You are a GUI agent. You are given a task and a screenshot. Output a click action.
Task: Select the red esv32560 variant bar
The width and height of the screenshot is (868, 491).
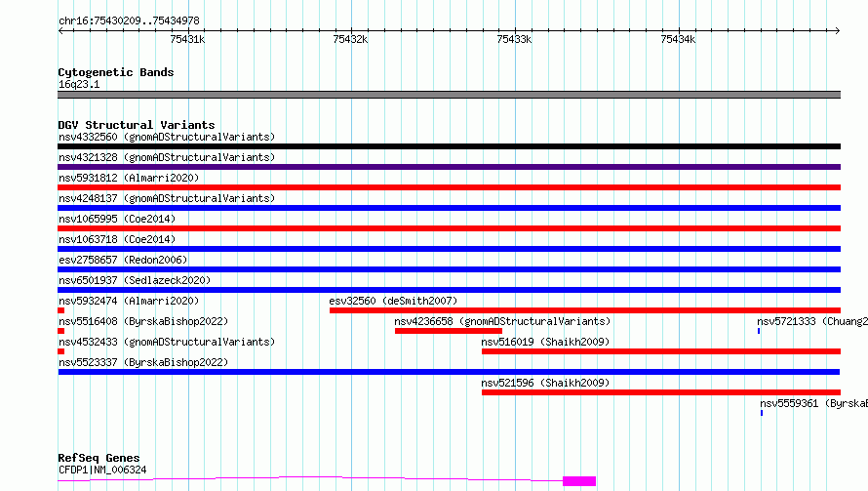point(585,310)
